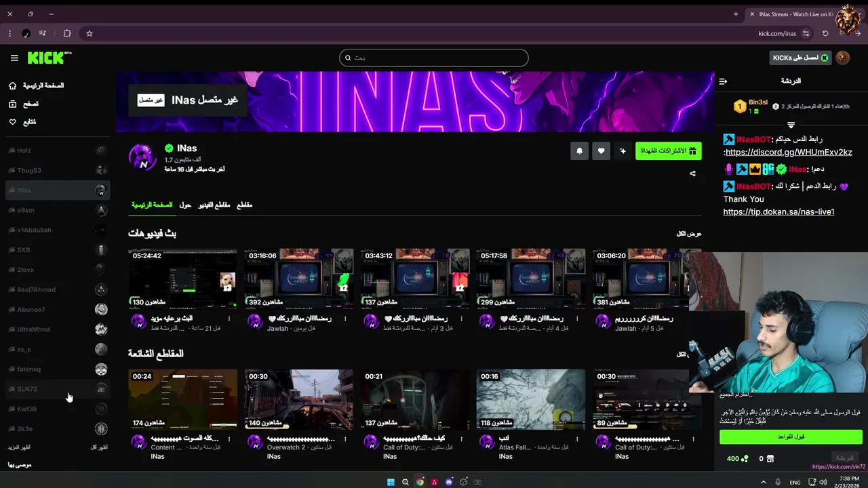868x488 pixels.
Task: Open Discord from the taskbar
Action: 449,483
